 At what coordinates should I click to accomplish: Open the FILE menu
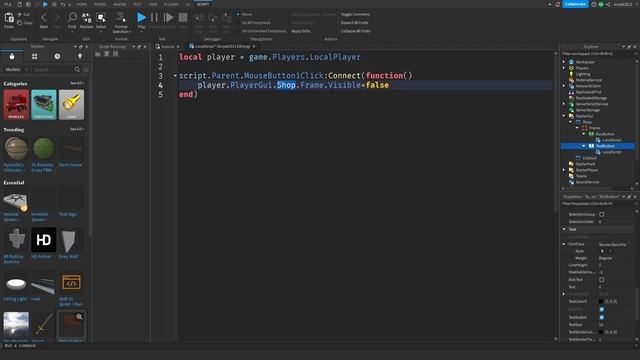coord(8,4)
